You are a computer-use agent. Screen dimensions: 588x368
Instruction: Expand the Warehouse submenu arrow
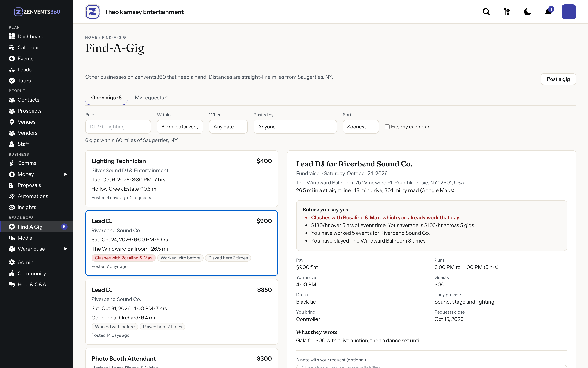pyautogui.click(x=66, y=249)
